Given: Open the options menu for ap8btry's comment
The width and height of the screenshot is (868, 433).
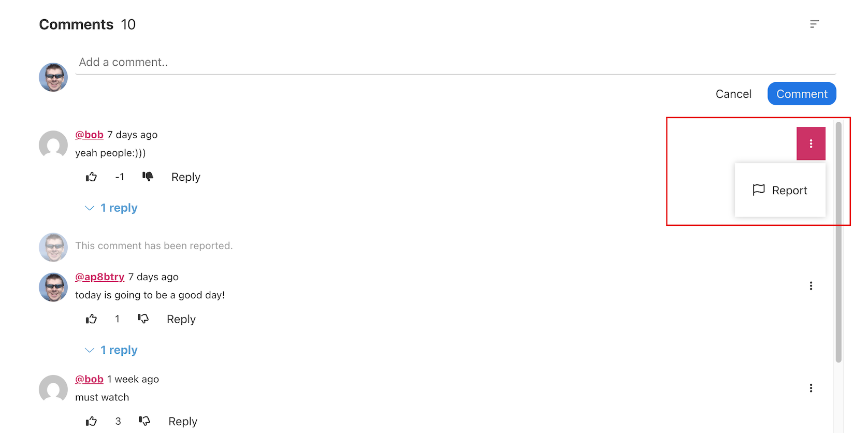Looking at the screenshot, I should point(811,286).
